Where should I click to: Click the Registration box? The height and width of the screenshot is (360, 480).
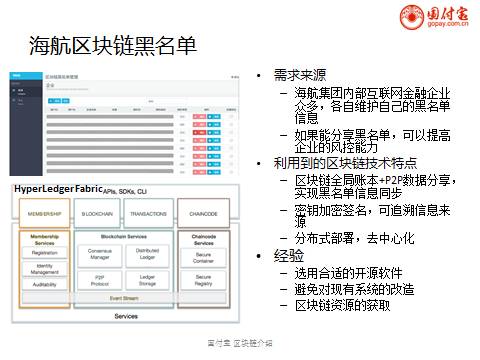[x=44, y=253]
